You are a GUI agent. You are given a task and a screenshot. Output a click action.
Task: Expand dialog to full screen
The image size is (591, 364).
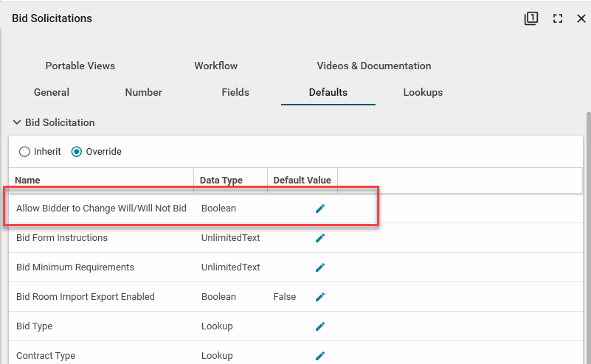point(558,18)
